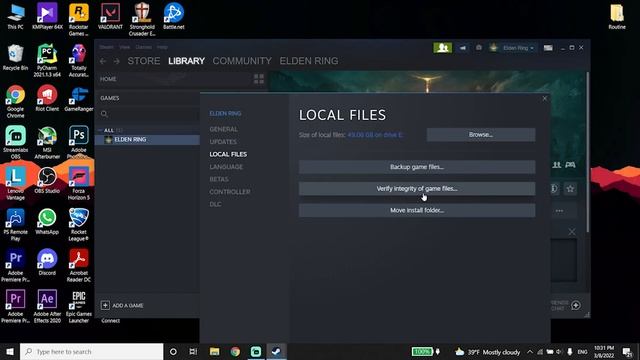Click Add a Game button
Screen dimensions: 640x360
122,305
